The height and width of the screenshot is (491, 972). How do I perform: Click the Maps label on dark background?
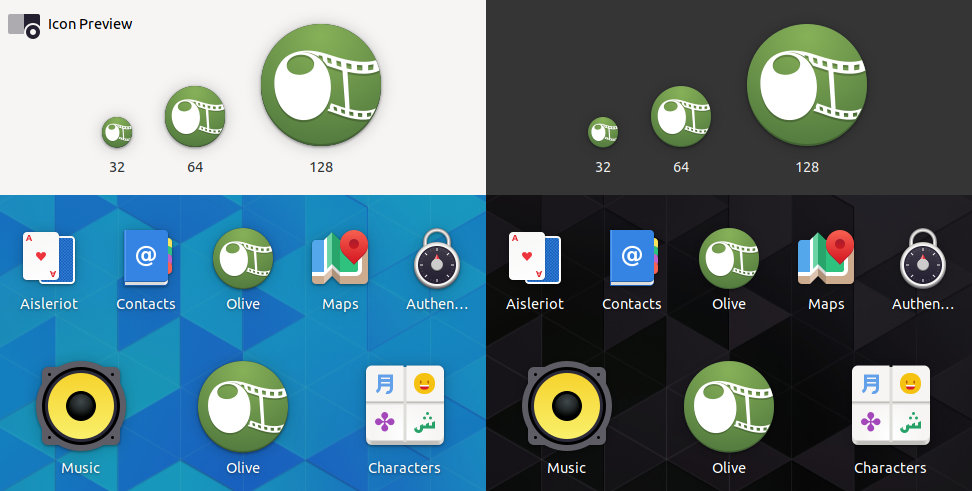(826, 304)
